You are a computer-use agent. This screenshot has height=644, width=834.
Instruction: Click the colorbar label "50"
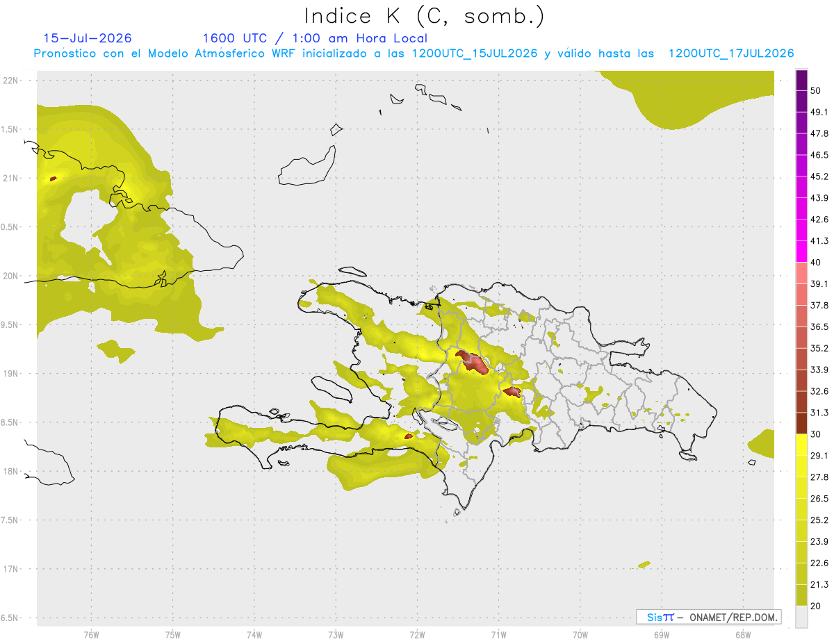tap(816, 91)
